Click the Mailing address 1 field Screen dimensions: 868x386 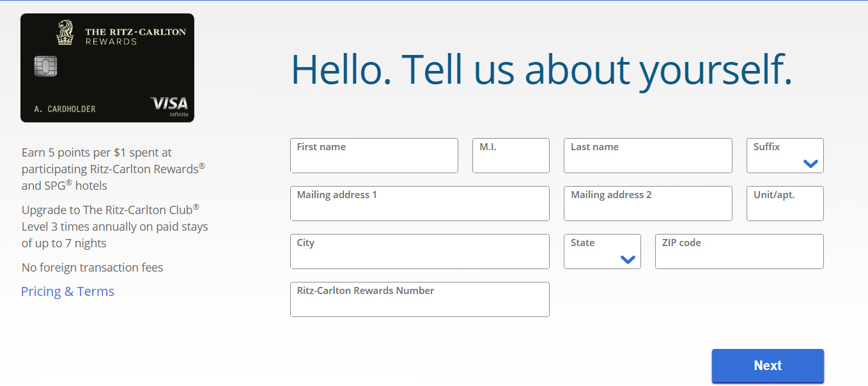419,203
